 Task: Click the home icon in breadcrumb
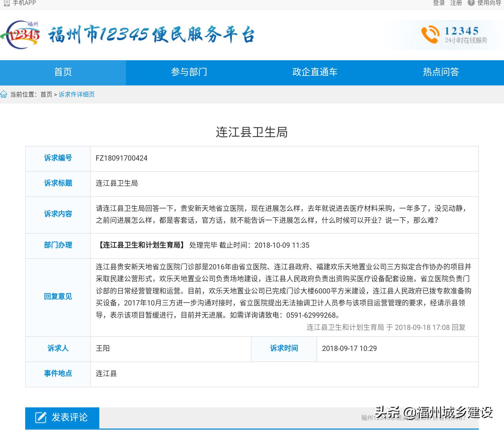click(x=4, y=94)
